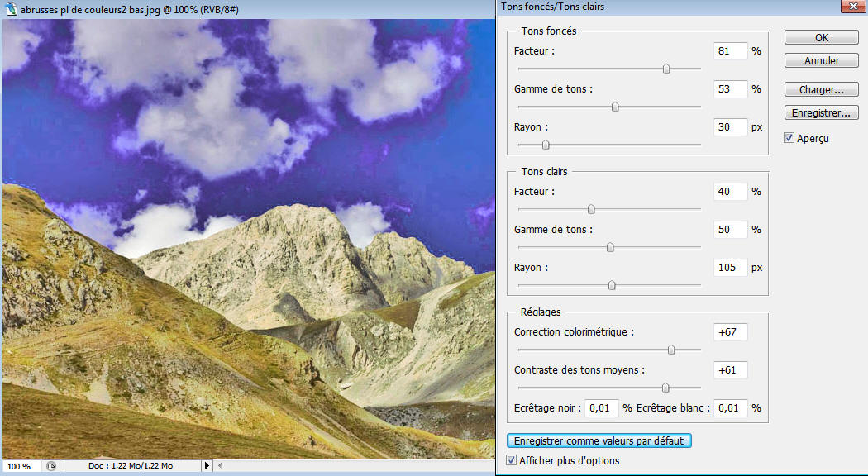The height and width of the screenshot is (476, 868).
Task: Toggle the Aperçu checkbox
Action: (789, 138)
